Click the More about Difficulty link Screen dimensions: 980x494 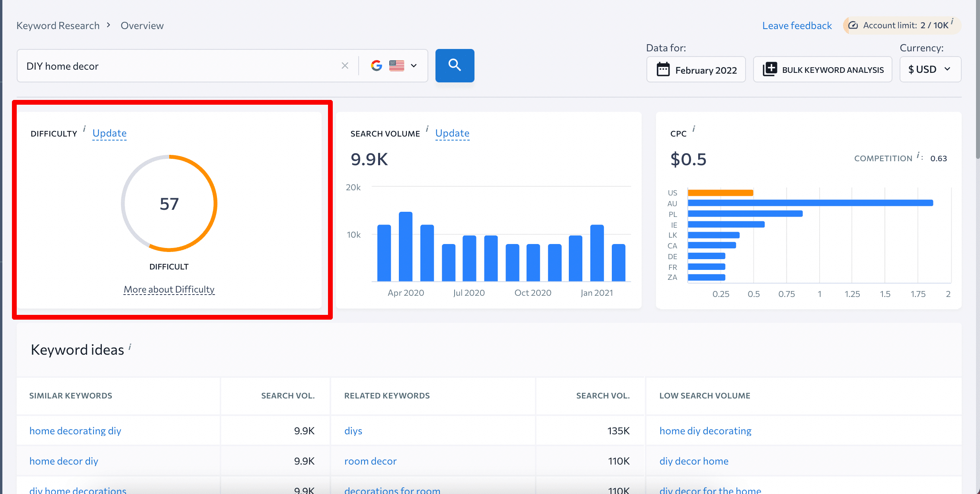click(x=169, y=289)
